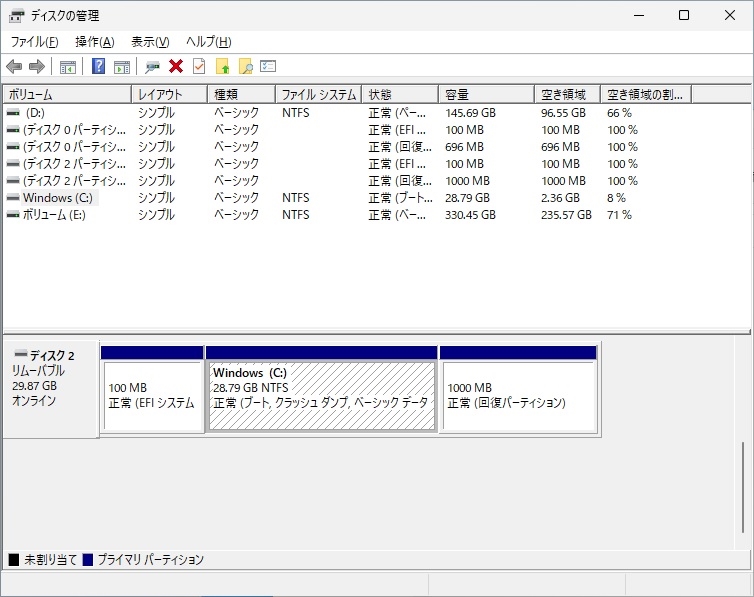The height and width of the screenshot is (597, 754).
Task: Click the 2.36 GB free space cell
Action: (560, 198)
